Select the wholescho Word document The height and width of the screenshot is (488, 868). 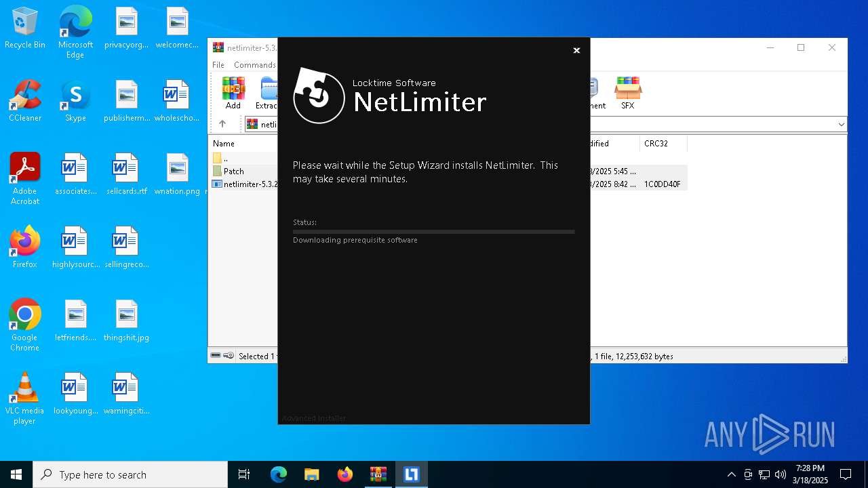(177, 101)
